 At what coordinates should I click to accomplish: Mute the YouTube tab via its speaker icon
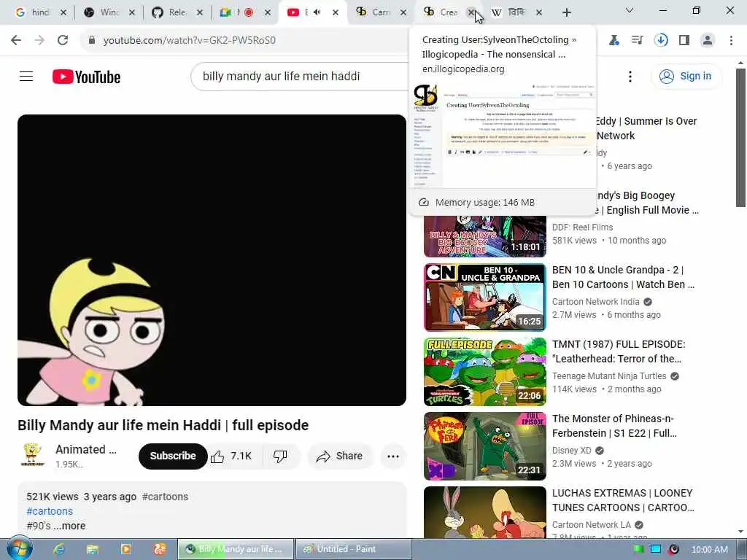[317, 12]
